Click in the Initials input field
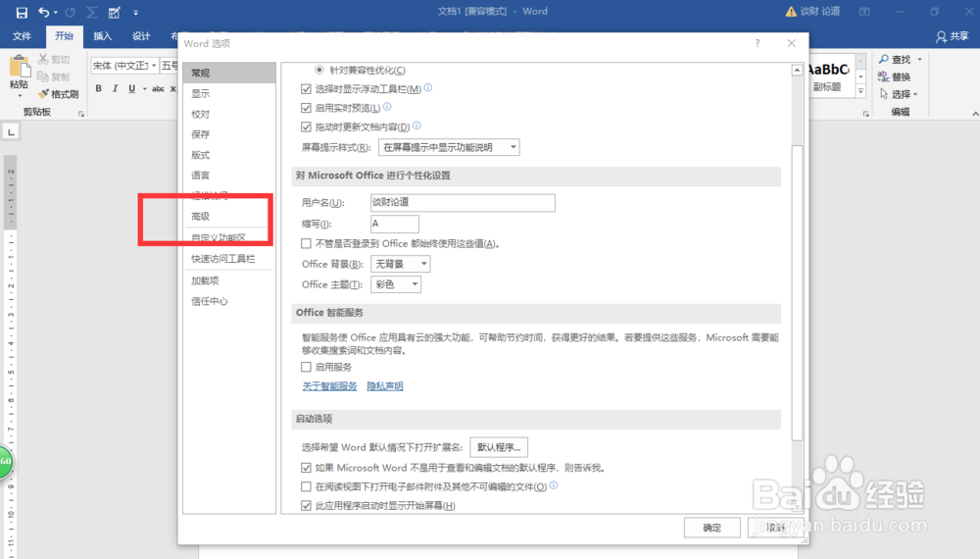Screen dimensions: 980x559 (x=394, y=224)
